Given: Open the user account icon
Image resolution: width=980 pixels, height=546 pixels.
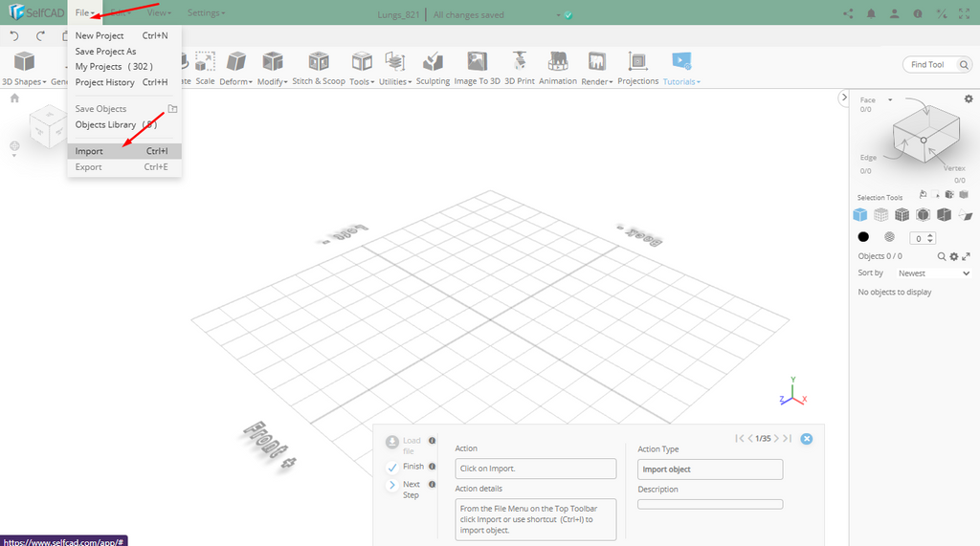Looking at the screenshot, I should (895, 13).
